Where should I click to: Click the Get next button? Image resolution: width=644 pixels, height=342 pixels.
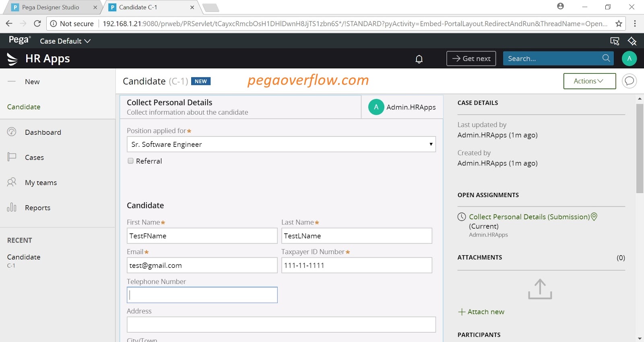[x=471, y=58]
